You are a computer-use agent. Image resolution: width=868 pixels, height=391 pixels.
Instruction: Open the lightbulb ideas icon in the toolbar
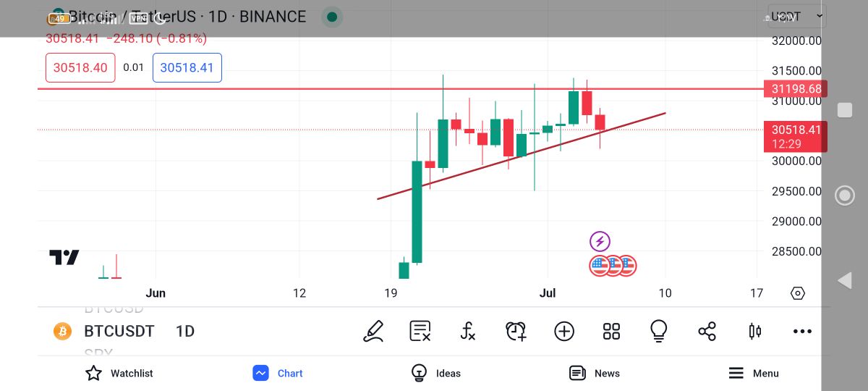tap(658, 331)
